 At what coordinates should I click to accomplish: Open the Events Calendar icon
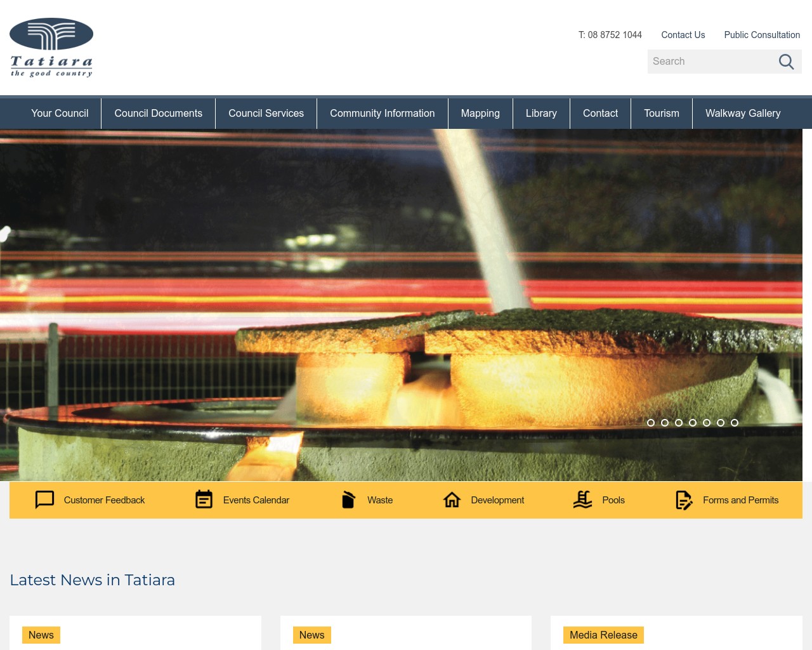pyautogui.click(x=204, y=500)
